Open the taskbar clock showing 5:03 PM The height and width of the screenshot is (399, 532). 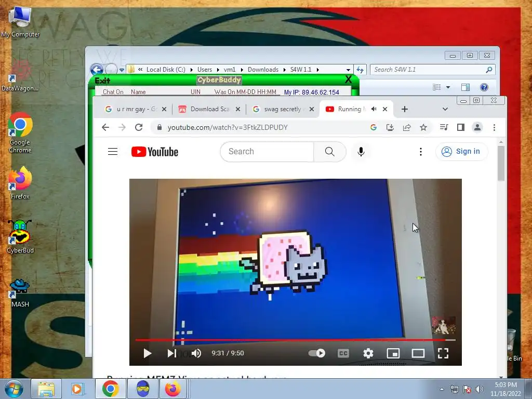pyautogui.click(x=506, y=389)
